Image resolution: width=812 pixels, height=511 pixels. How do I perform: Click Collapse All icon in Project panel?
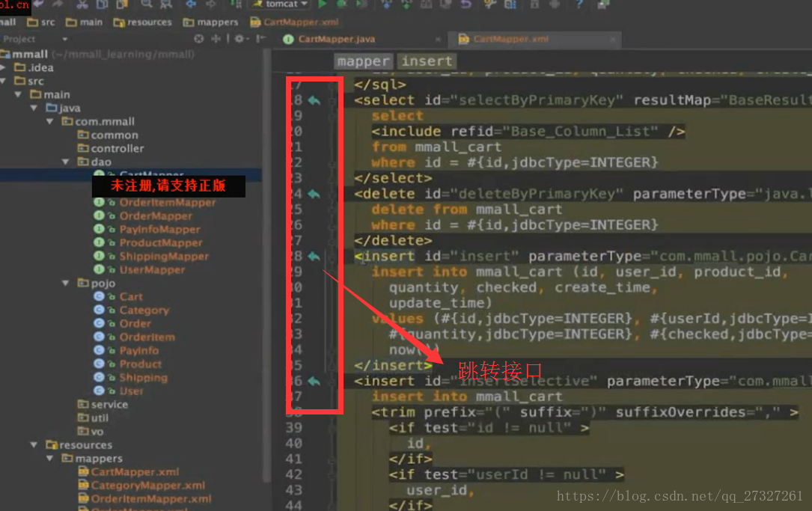click(x=216, y=39)
